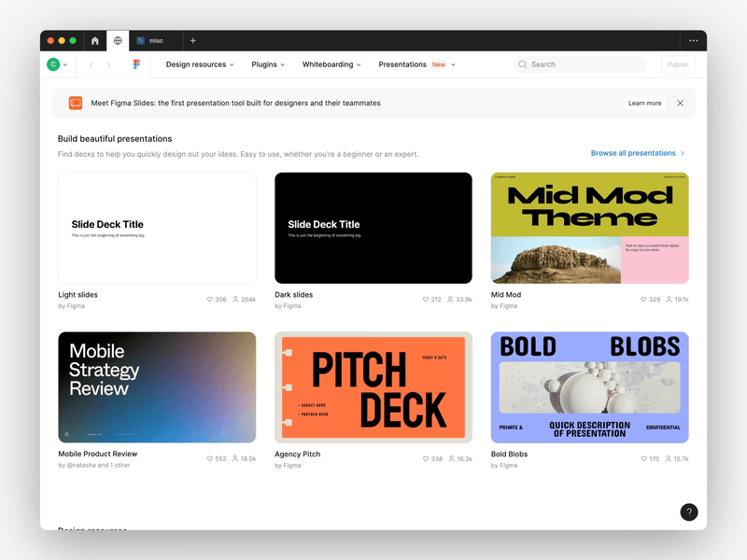The height and width of the screenshot is (560, 747).
Task: Click the Figma logo icon
Action: click(x=136, y=64)
